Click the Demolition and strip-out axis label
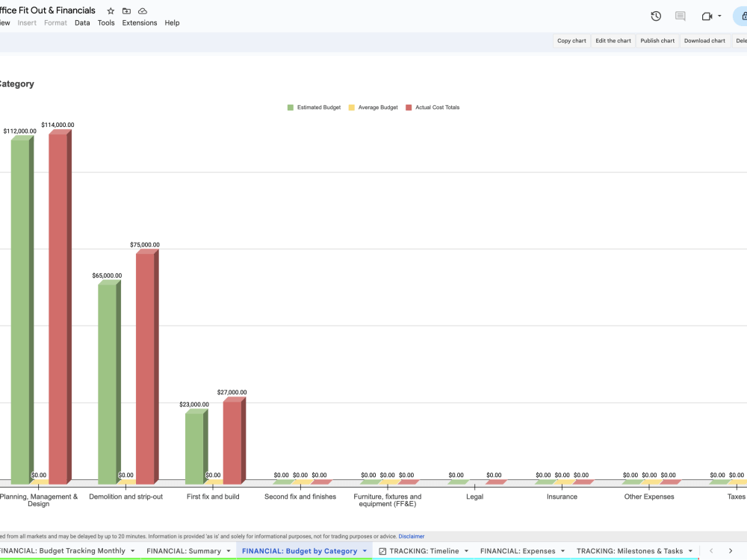 [125, 497]
